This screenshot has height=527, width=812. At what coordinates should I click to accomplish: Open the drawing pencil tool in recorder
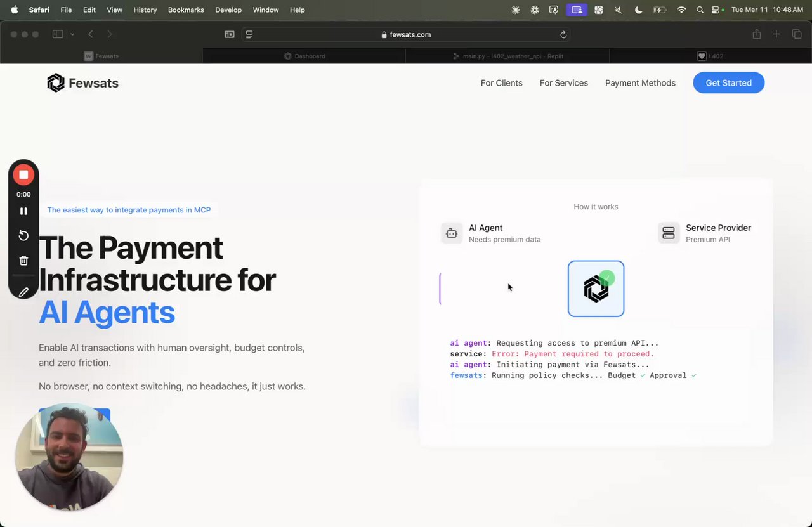pyautogui.click(x=23, y=292)
